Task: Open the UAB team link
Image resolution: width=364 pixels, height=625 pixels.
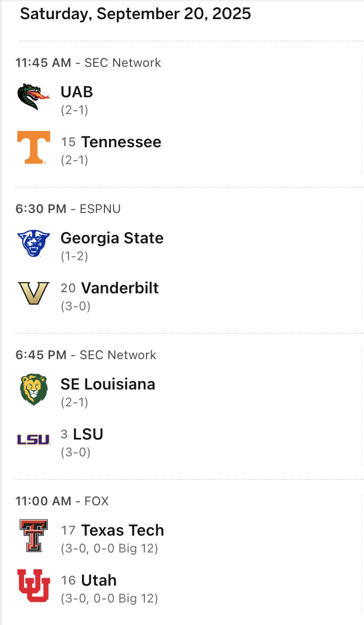Action: point(77,92)
